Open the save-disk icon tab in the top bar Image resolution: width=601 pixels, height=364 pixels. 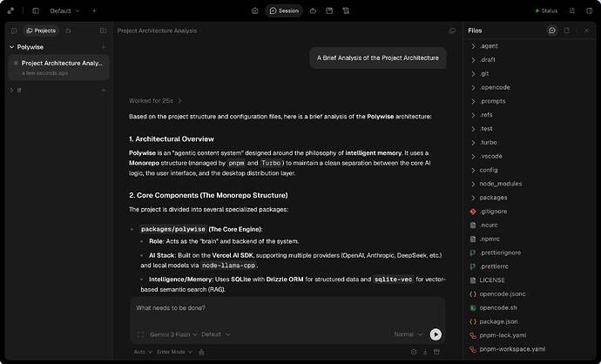[329, 10]
